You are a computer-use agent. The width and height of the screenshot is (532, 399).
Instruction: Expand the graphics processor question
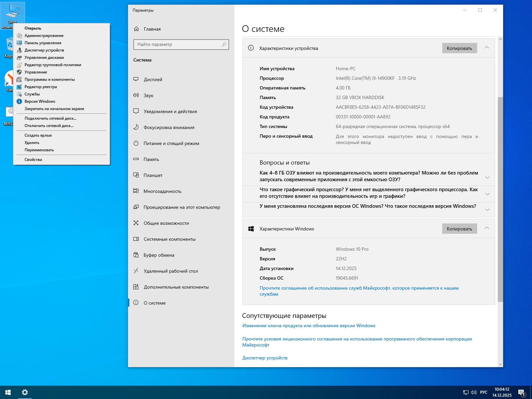click(x=487, y=194)
